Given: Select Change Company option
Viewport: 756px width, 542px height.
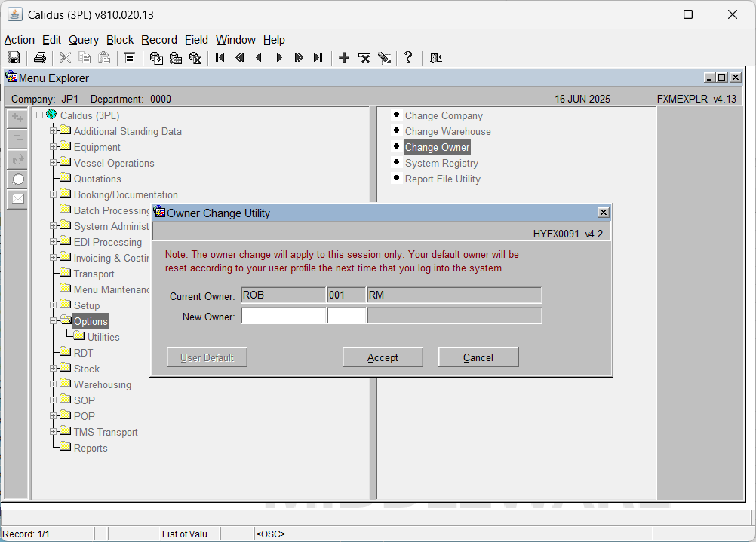Looking at the screenshot, I should tap(444, 115).
